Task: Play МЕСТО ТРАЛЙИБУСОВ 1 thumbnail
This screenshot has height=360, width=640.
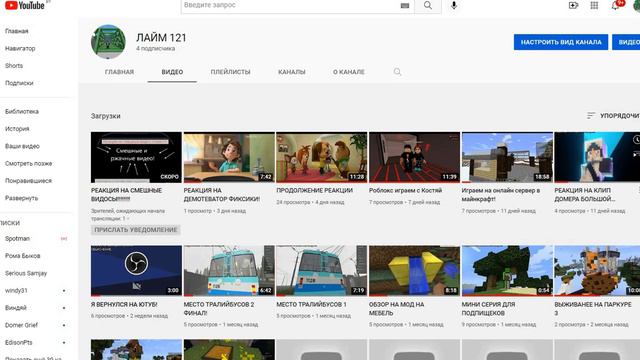Action: point(322,271)
